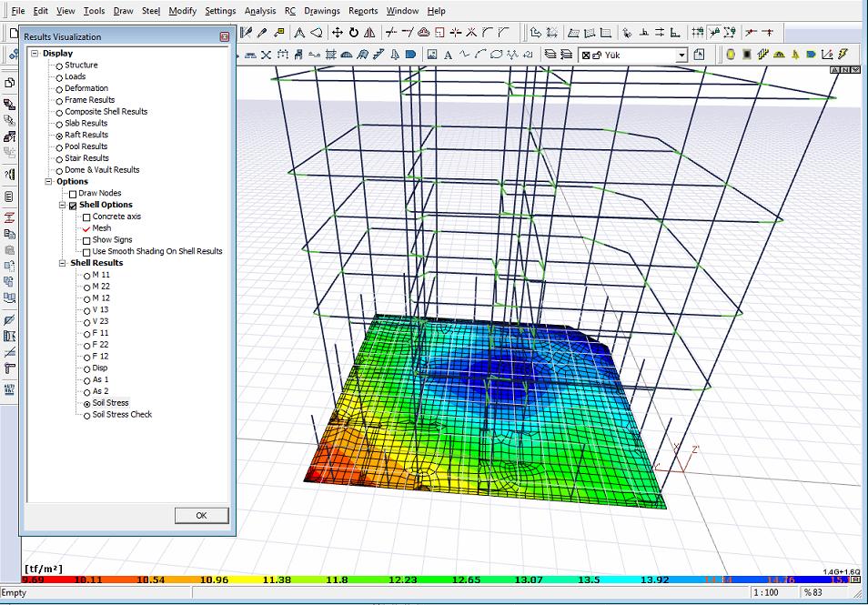Click the blue slab-edge shape icon
Viewport: 868px width, 605px height.
pyautogui.click(x=410, y=55)
